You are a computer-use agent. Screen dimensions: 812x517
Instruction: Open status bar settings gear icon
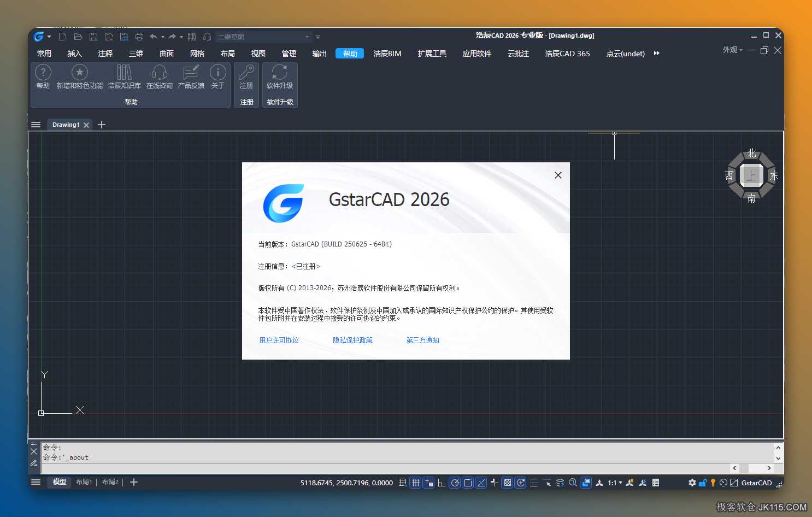692,483
